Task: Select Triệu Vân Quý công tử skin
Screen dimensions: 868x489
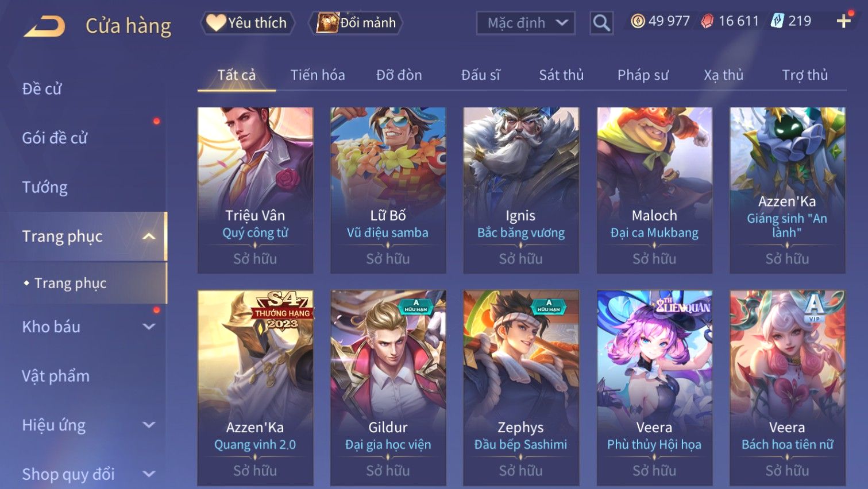Action: 256,190
